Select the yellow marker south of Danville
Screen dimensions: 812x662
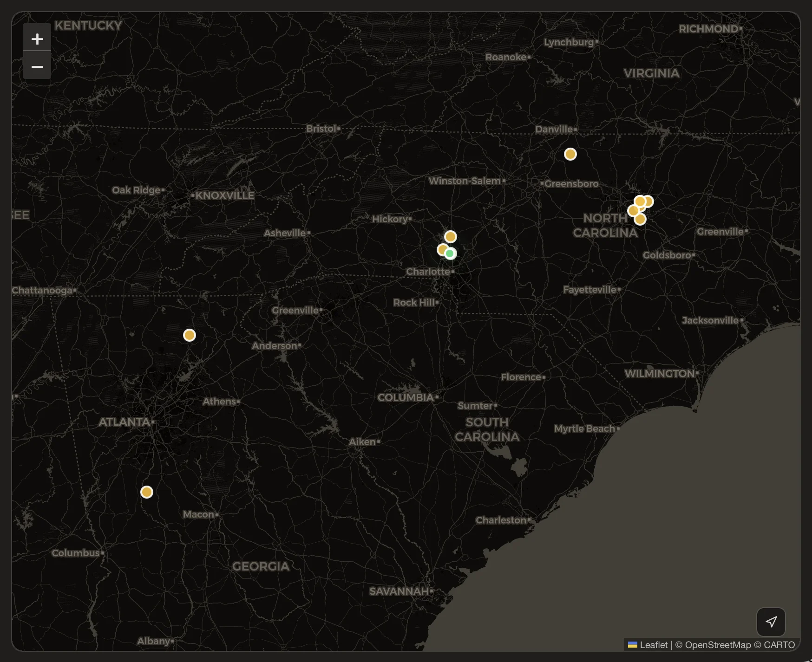(570, 154)
